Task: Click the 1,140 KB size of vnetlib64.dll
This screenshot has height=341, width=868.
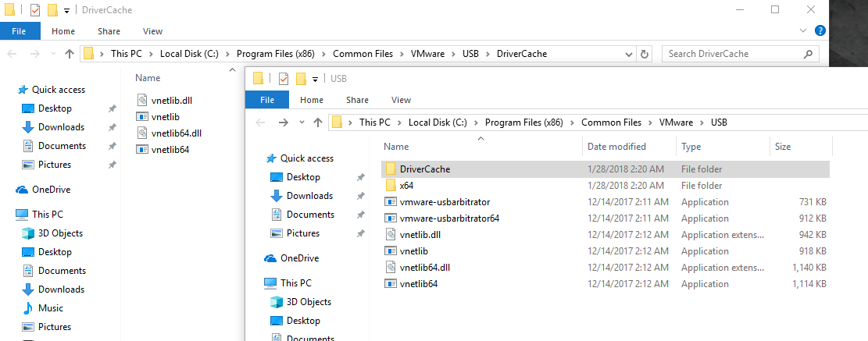Action: pyautogui.click(x=809, y=268)
